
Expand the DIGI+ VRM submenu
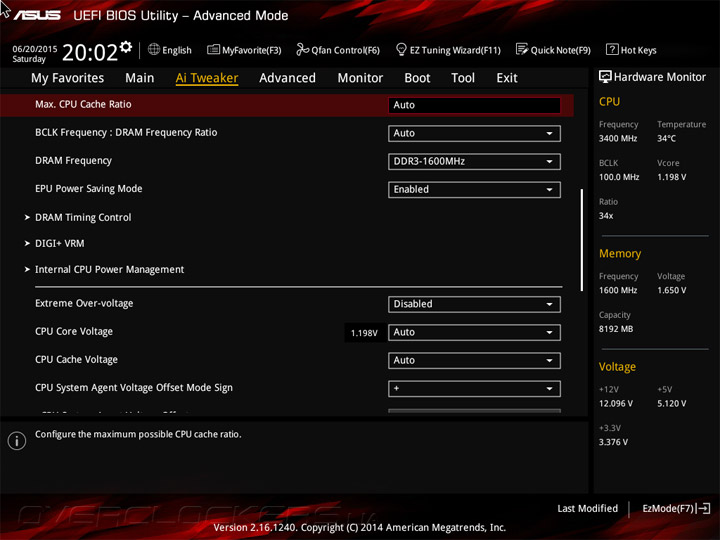click(60, 243)
